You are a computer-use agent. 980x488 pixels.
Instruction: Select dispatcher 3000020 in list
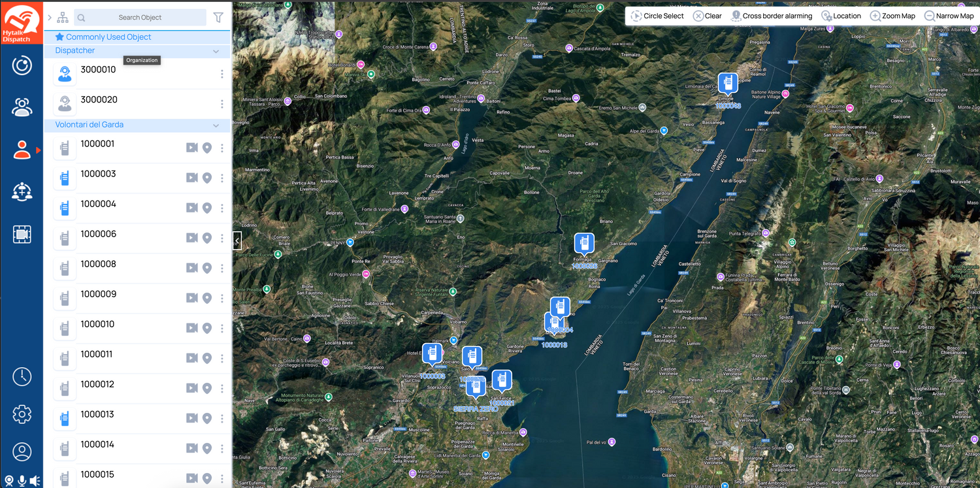pyautogui.click(x=137, y=105)
